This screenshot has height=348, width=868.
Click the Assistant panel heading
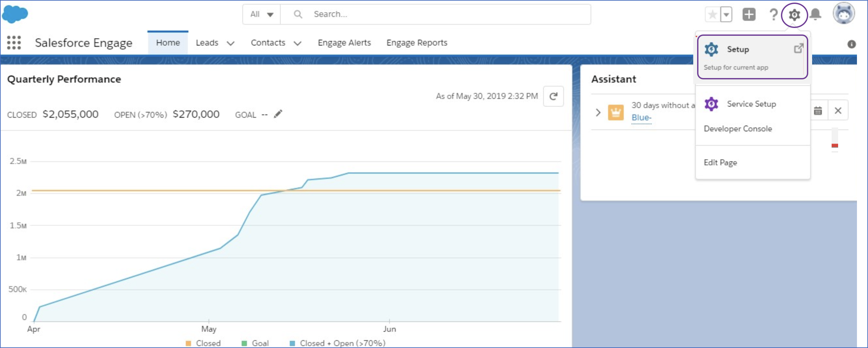pyautogui.click(x=614, y=79)
